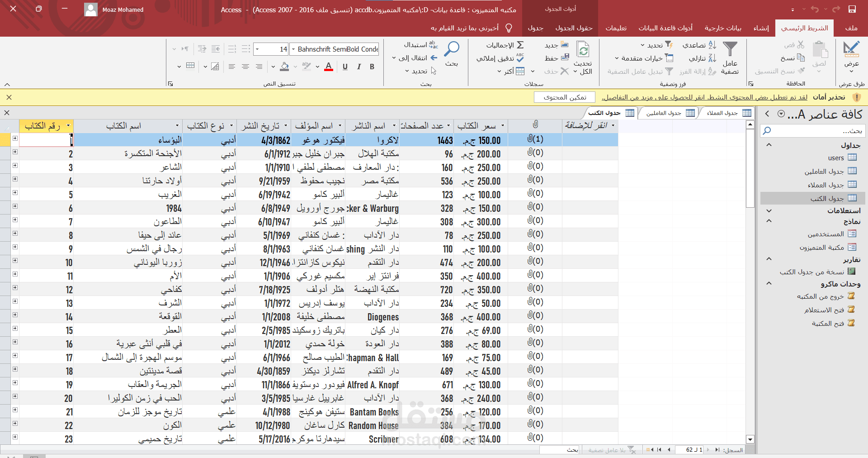Open Select (تحديد) cursor menu in Find group
The height and width of the screenshot is (458, 868).
420,71
